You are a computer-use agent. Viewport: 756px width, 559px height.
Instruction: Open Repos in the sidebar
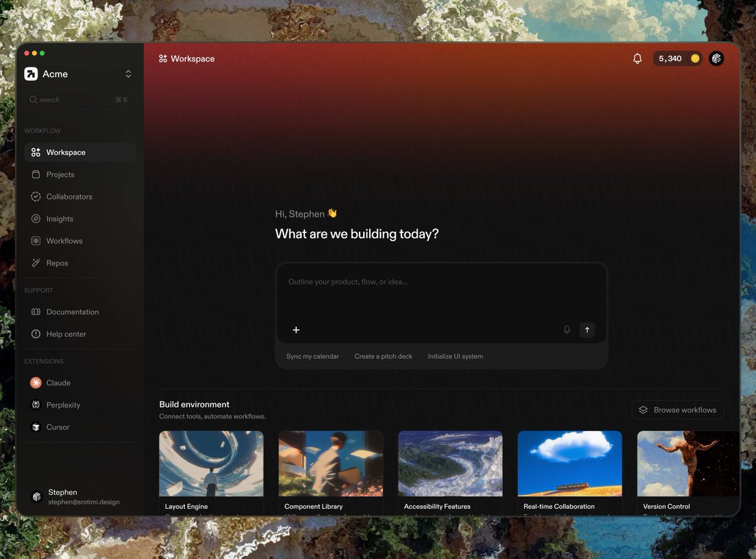pyautogui.click(x=80, y=263)
